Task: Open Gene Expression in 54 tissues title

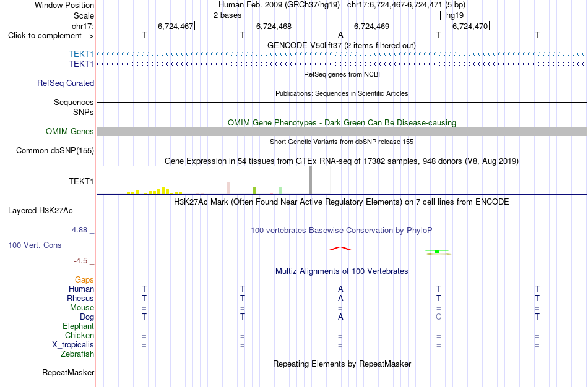Action: 342,161
